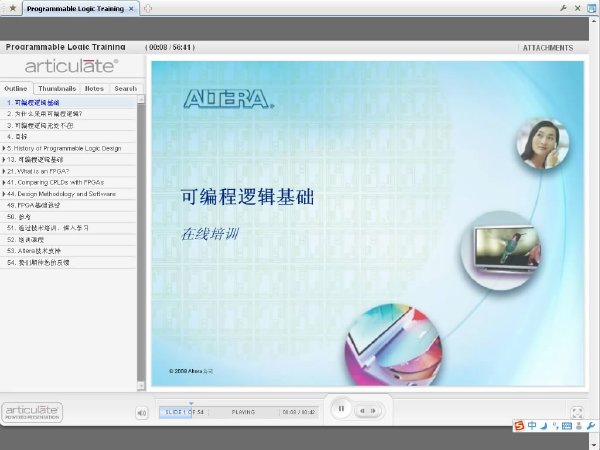Open the 21. What is an FPGA? slide
The width and height of the screenshot is (600, 450).
[x=38, y=171]
